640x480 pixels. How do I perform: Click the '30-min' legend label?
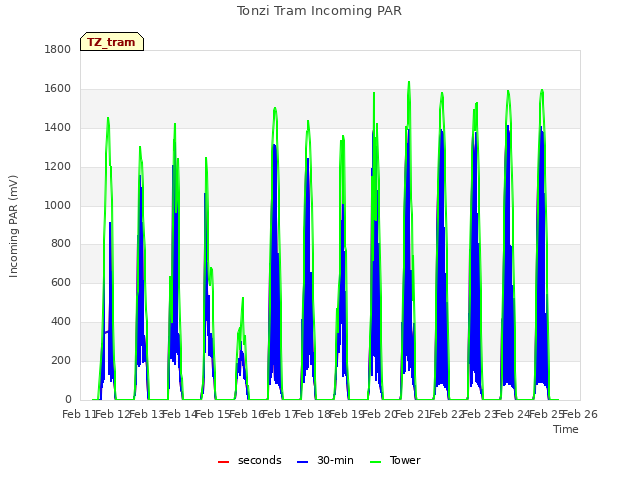[x=335, y=460]
